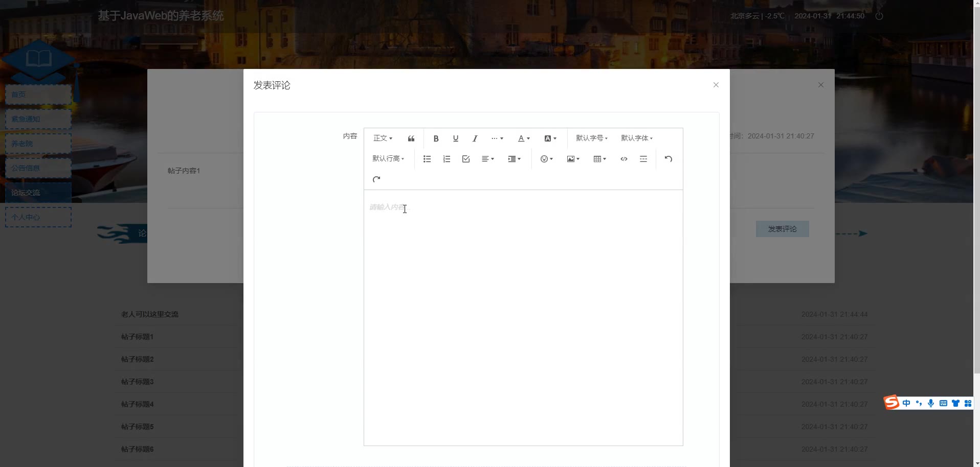Toggle underline formatting
This screenshot has height=467, width=980.
click(455, 138)
